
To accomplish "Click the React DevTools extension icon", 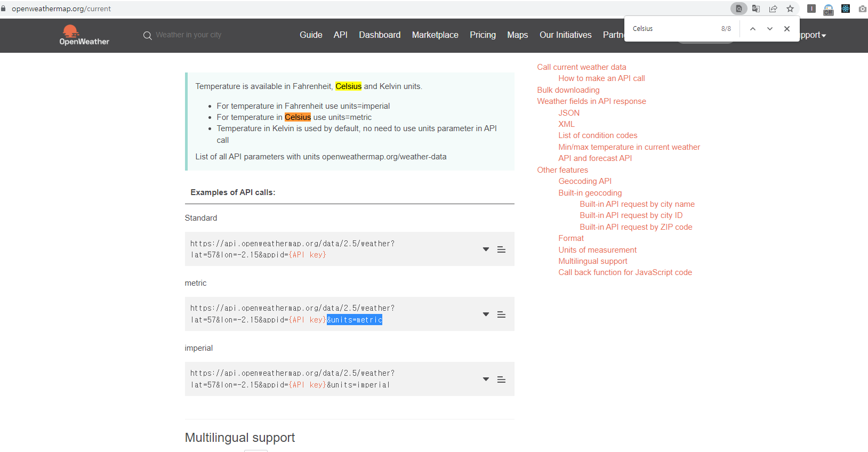I will 846,9.
